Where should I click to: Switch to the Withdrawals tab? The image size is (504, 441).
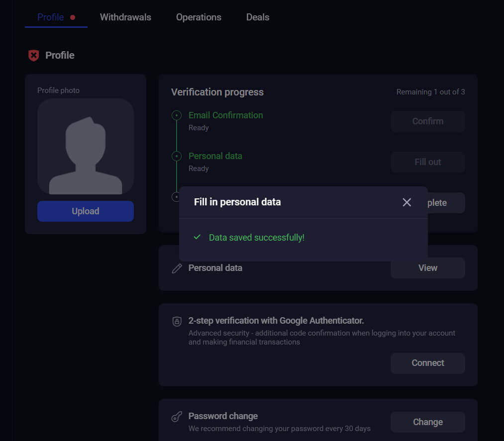coord(125,17)
